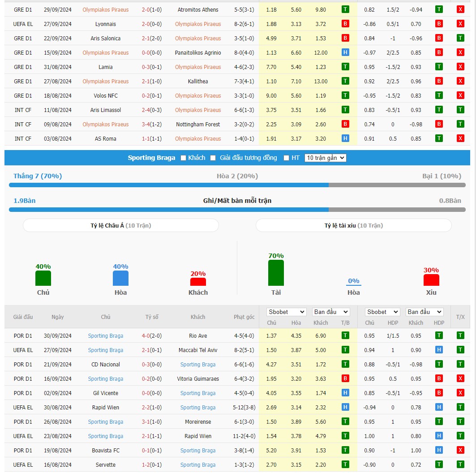Click red B handicap badge in Gil Vicente row
Image resolution: width=476 pixels, height=473 pixels.
click(x=439, y=393)
